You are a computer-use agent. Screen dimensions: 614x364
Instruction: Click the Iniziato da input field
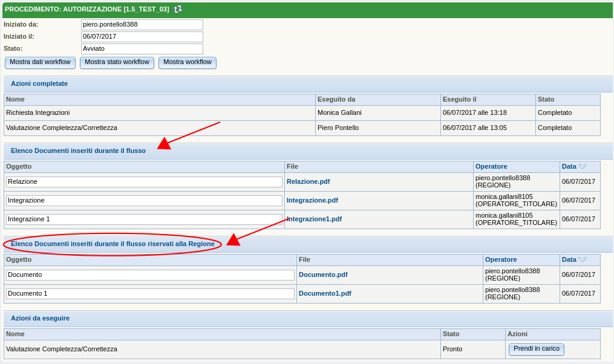click(x=142, y=25)
